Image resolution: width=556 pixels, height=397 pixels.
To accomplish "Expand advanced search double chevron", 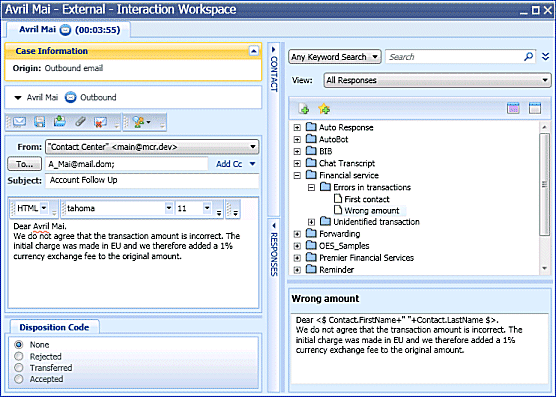I will pos(545,57).
